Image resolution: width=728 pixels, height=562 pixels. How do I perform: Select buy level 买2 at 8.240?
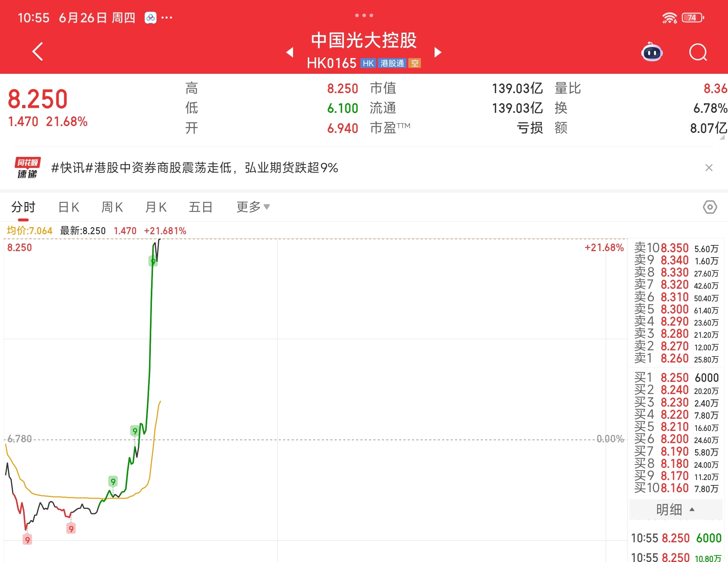pyautogui.click(x=676, y=390)
